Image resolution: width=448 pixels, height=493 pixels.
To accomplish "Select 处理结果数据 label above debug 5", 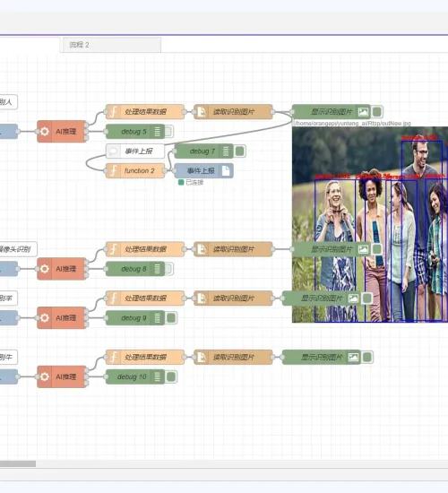I will tap(145, 112).
